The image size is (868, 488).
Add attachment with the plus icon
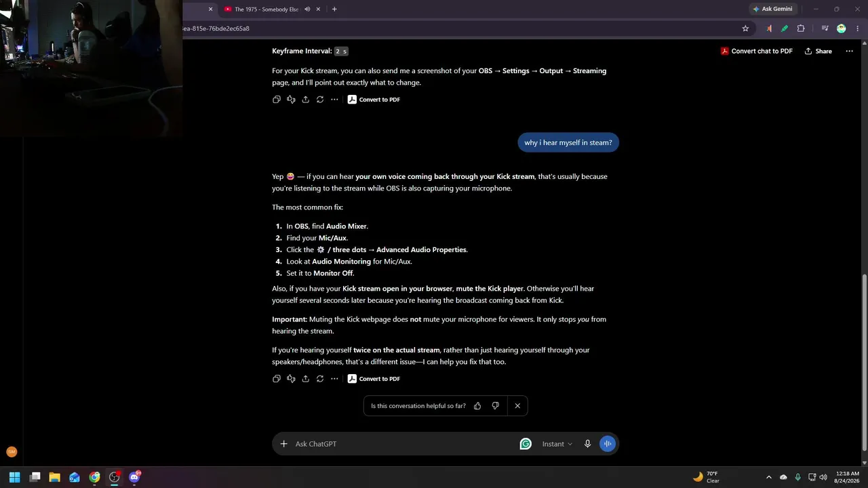pos(284,444)
